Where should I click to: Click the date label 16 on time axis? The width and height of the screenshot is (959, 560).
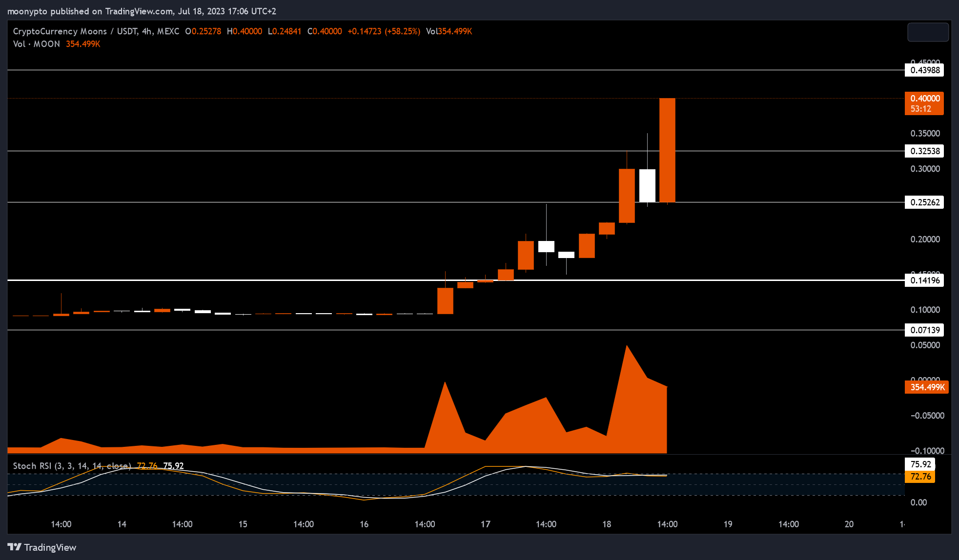pos(364,524)
